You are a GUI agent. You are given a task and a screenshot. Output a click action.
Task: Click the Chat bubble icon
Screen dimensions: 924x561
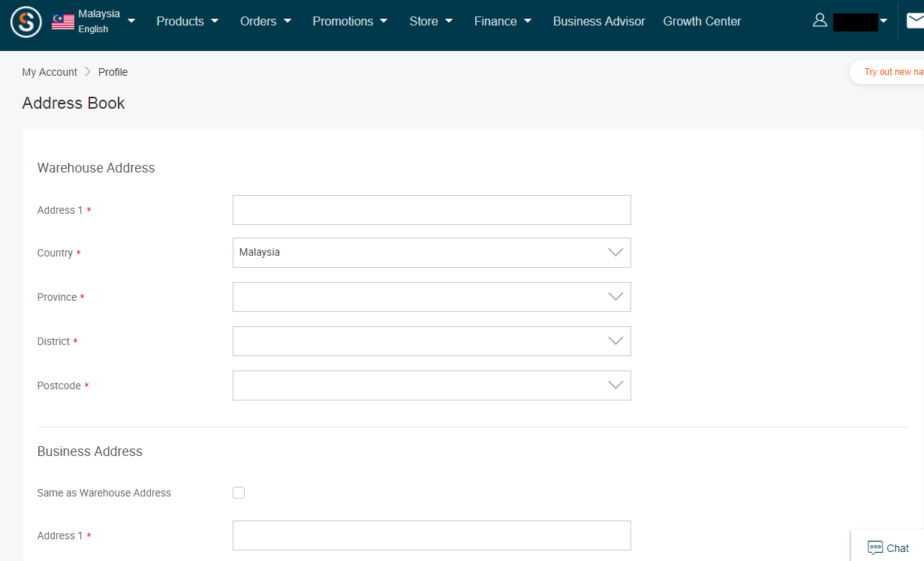tap(875, 547)
